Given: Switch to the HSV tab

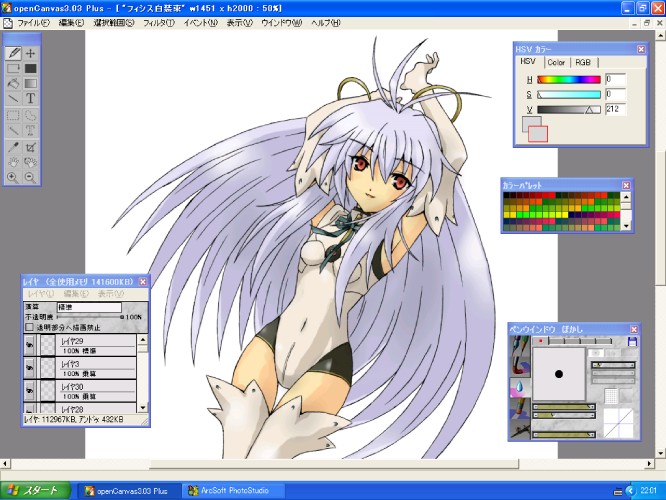Looking at the screenshot, I should [528, 62].
